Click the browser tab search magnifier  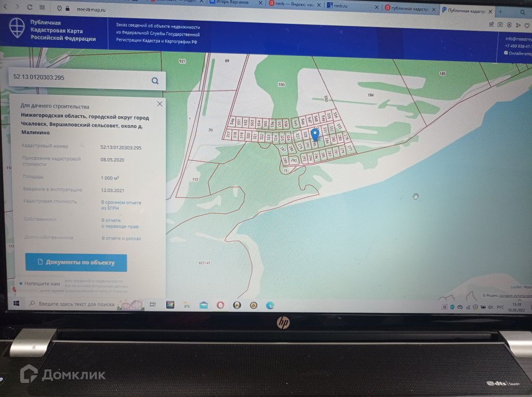click(523, 12)
